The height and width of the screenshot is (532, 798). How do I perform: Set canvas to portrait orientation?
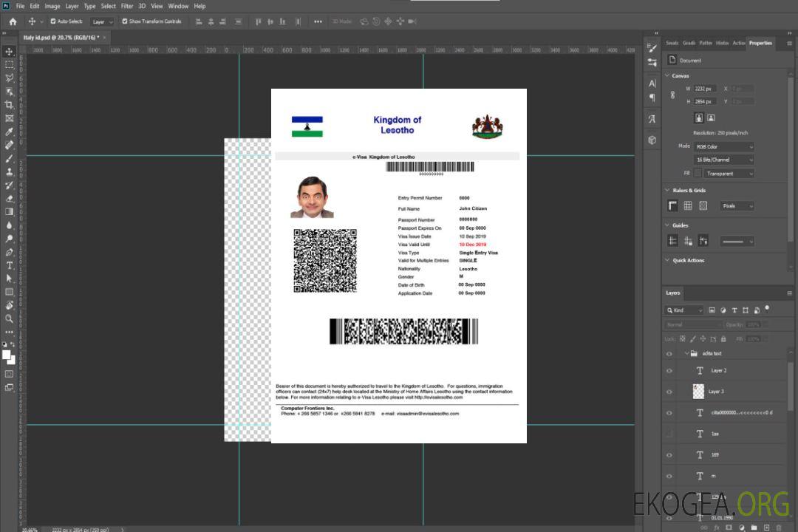(699, 117)
